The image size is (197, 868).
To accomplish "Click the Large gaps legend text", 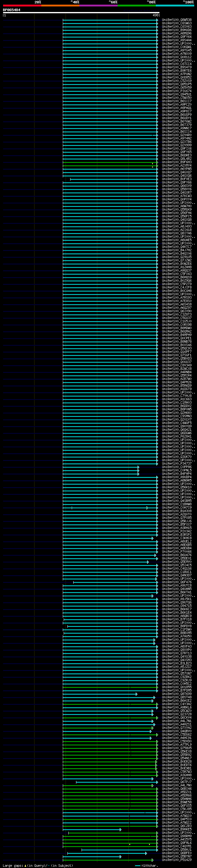I will 38,866.
